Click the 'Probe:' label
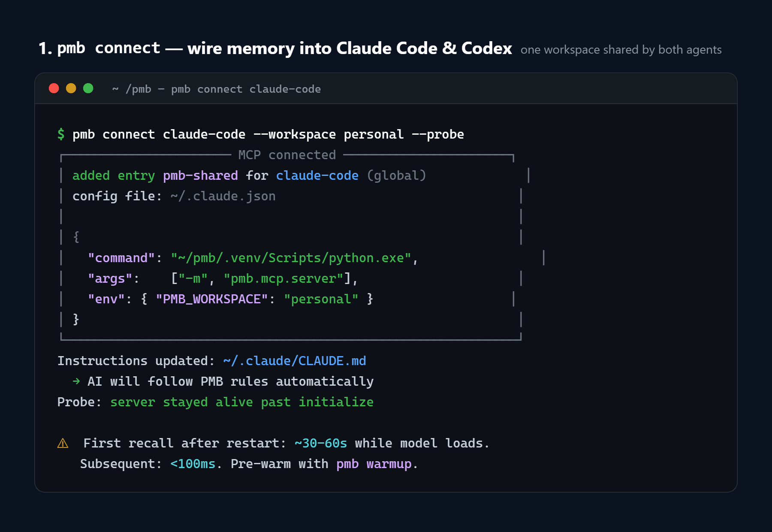The height and width of the screenshot is (532, 772). coord(80,402)
